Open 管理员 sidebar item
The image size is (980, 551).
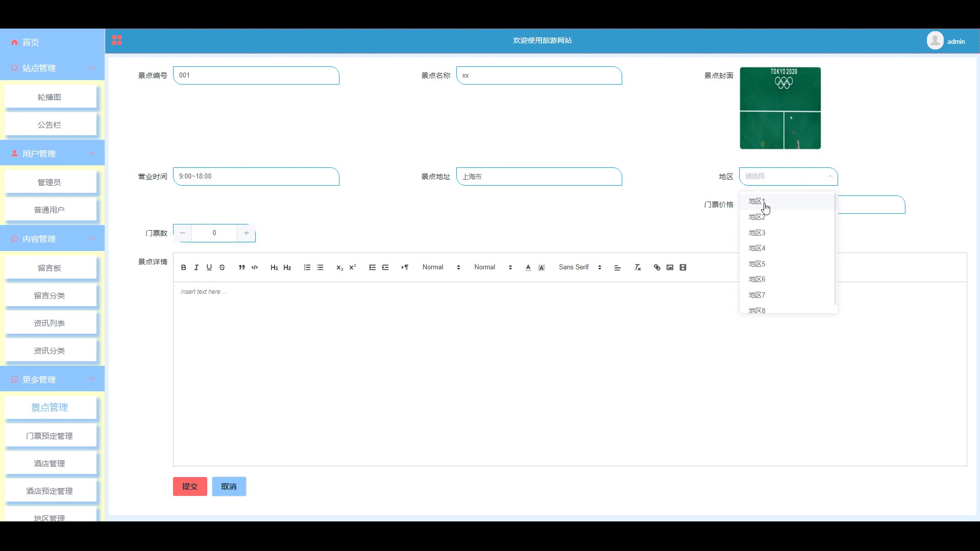pyautogui.click(x=50, y=182)
